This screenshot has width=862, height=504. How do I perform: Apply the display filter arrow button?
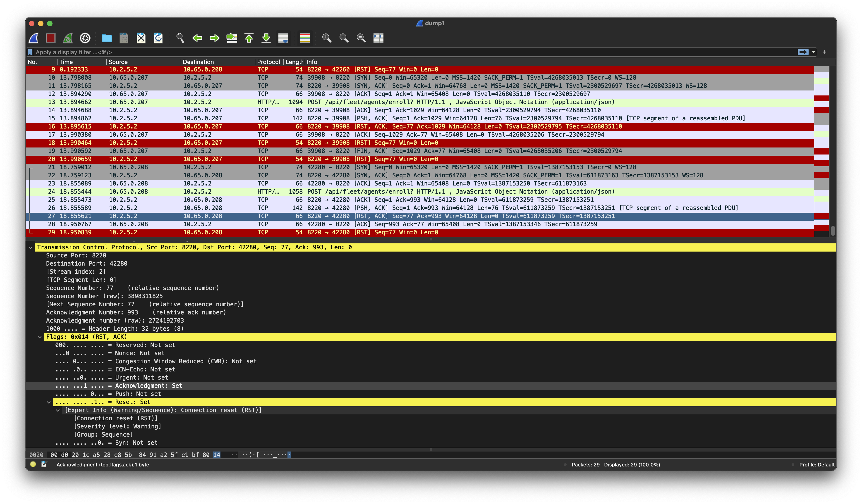[x=803, y=52]
